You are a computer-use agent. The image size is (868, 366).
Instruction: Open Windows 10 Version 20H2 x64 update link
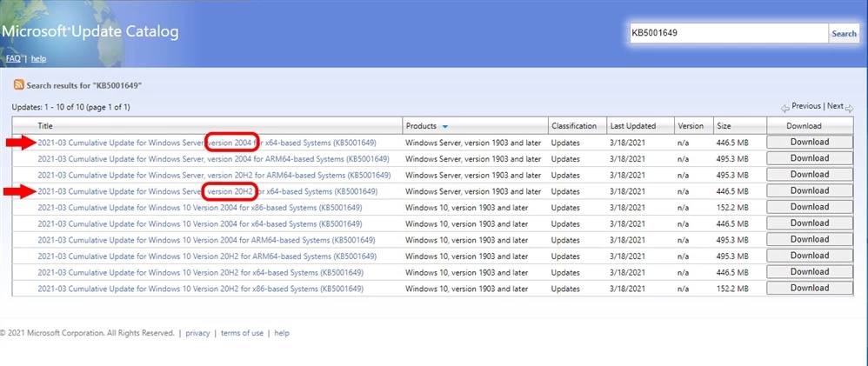(x=200, y=272)
